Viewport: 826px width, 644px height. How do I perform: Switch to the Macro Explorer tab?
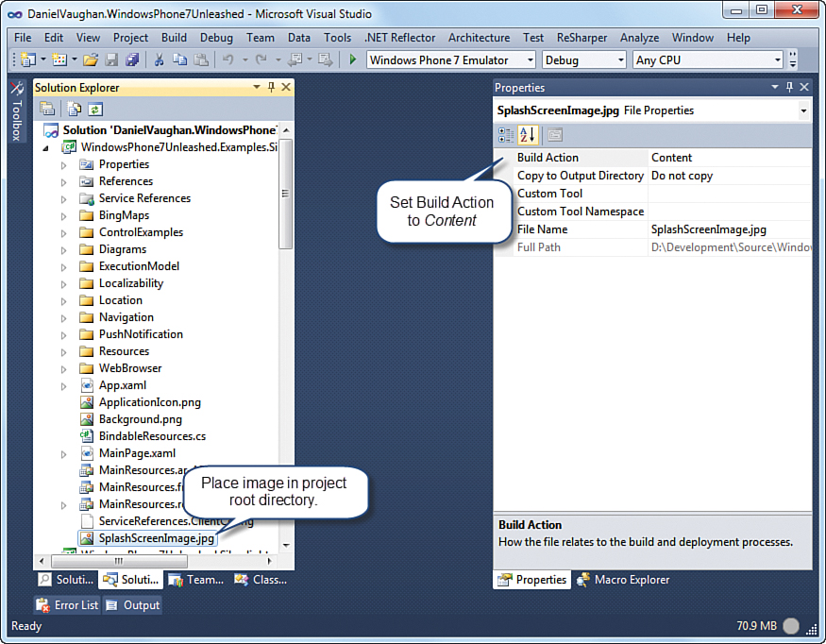[623, 580]
